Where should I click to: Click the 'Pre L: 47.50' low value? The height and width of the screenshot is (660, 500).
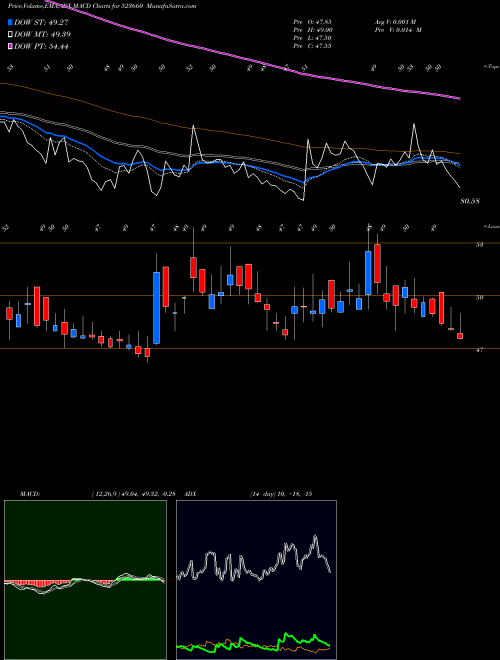click(312, 38)
